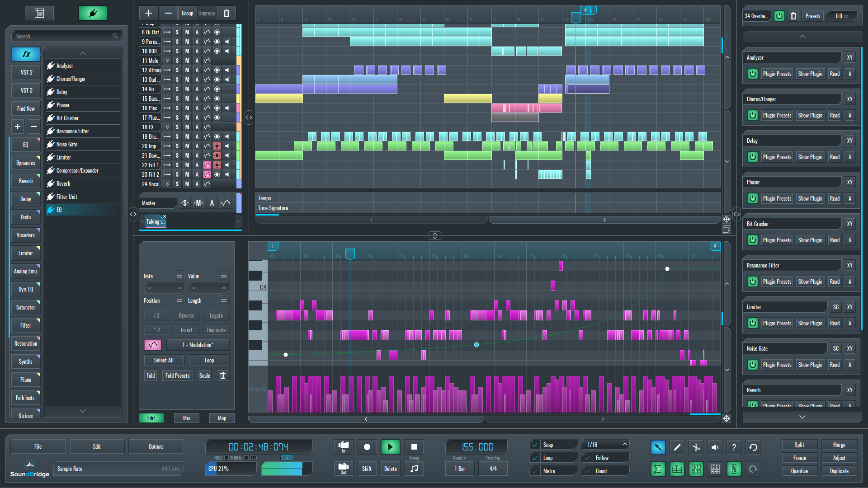
Task: Open the File menu
Action: (x=38, y=446)
